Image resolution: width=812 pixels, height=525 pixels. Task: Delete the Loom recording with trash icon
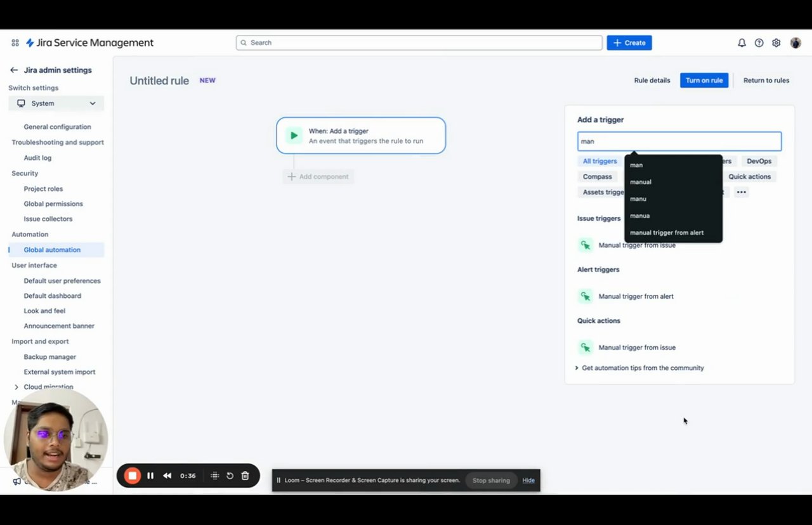point(245,476)
